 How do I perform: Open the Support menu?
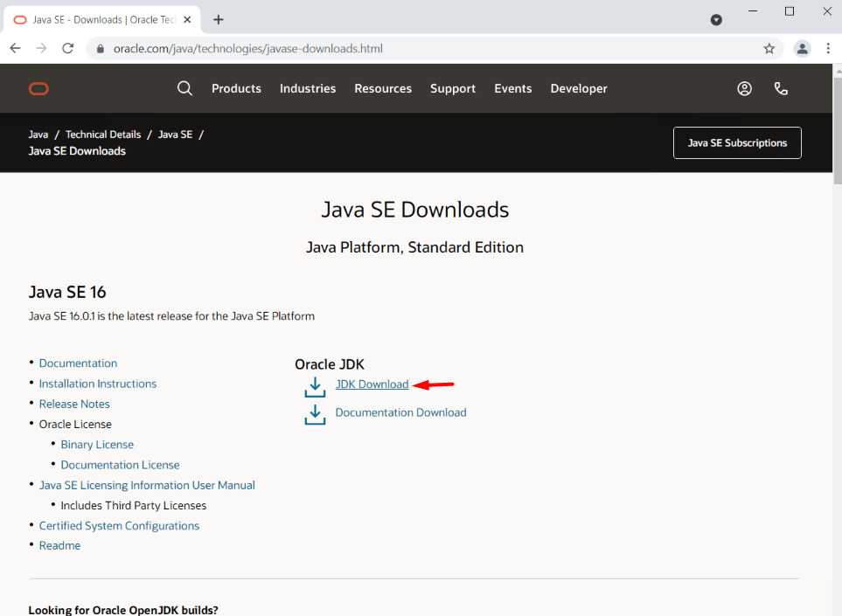[x=453, y=88]
